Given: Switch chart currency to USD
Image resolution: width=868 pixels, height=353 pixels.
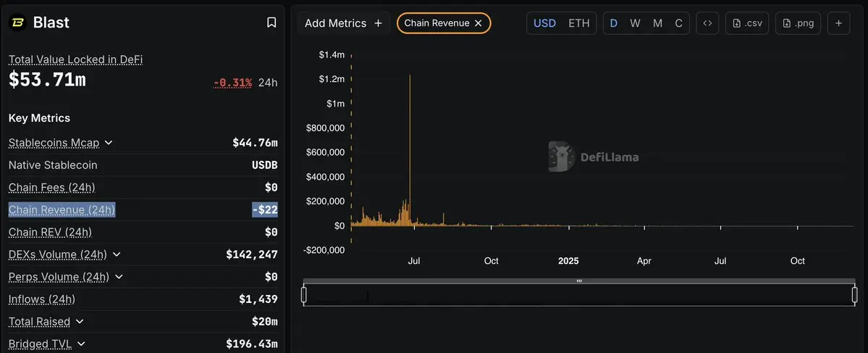Looking at the screenshot, I should pyautogui.click(x=544, y=23).
